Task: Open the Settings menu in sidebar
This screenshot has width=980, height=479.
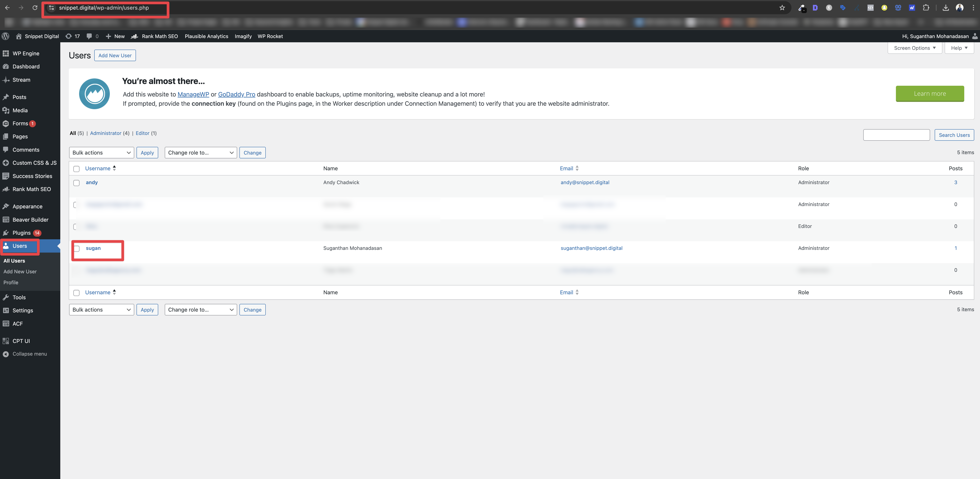Action: coord(22,310)
